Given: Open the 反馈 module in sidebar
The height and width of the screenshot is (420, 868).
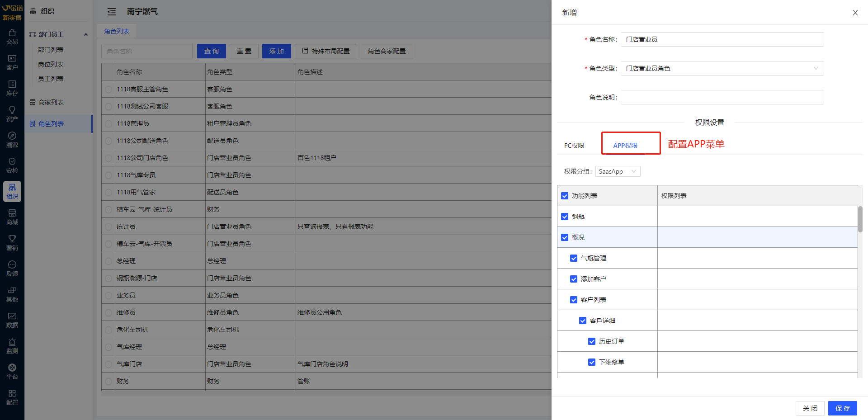Looking at the screenshot, I should pos(12,269).
